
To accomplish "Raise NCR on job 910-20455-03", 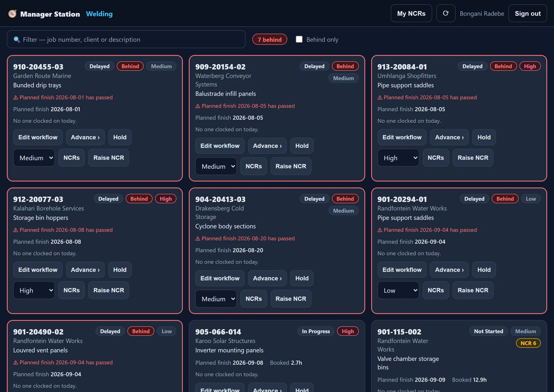I will [109, 158].
